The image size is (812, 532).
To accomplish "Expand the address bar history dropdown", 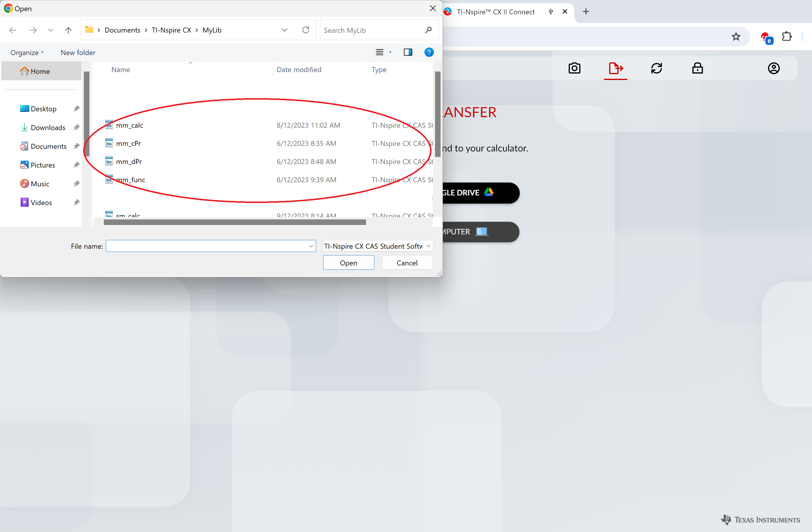I will (285, 30).
